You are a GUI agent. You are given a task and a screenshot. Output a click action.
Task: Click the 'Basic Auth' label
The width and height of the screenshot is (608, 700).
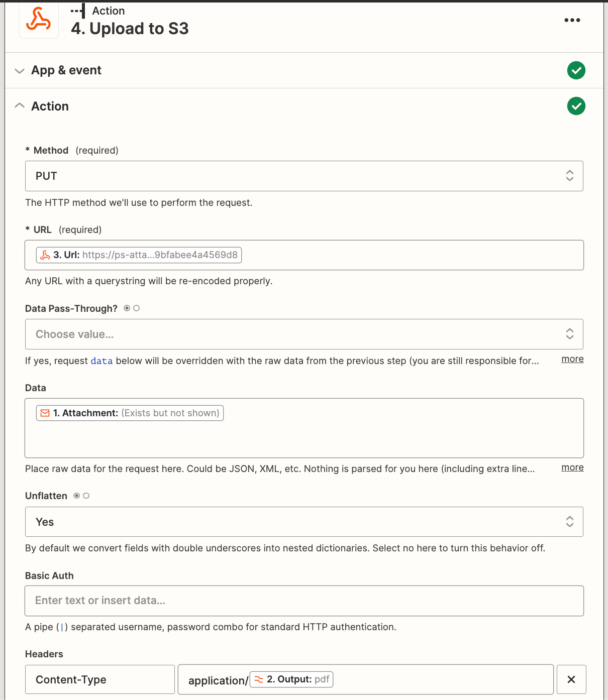tap(49, 576)
